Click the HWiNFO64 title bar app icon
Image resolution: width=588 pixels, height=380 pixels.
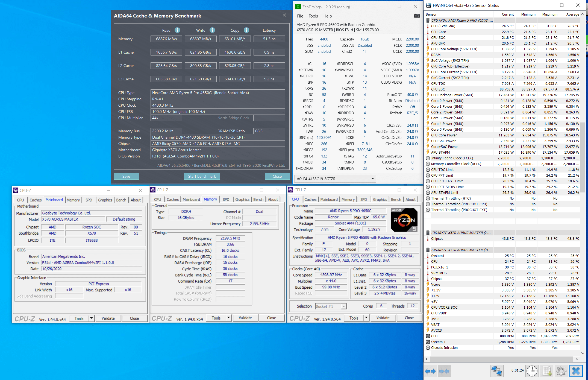tap(429, 5)
